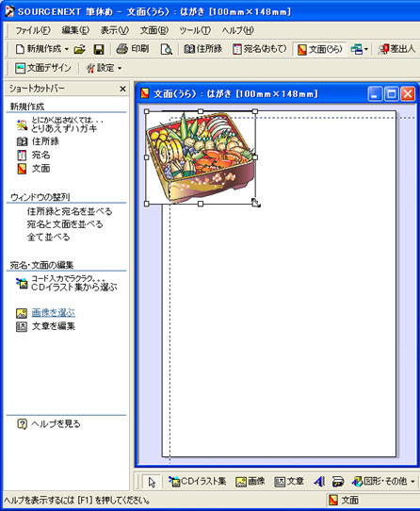Click the right-middle resize handle of the image

point(255,157)
